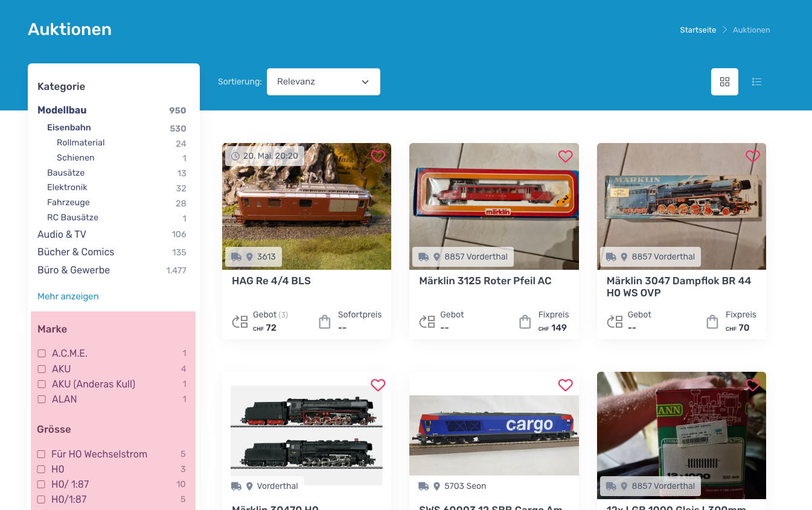Open the Audio & TV category
812x510 pixels.
pos(62,234)
